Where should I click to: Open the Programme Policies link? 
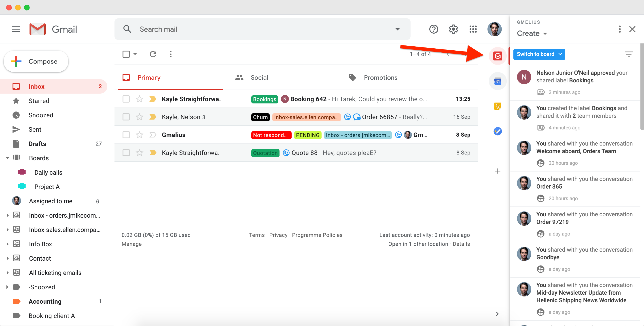pyautogui.click(x=317, y=235)
